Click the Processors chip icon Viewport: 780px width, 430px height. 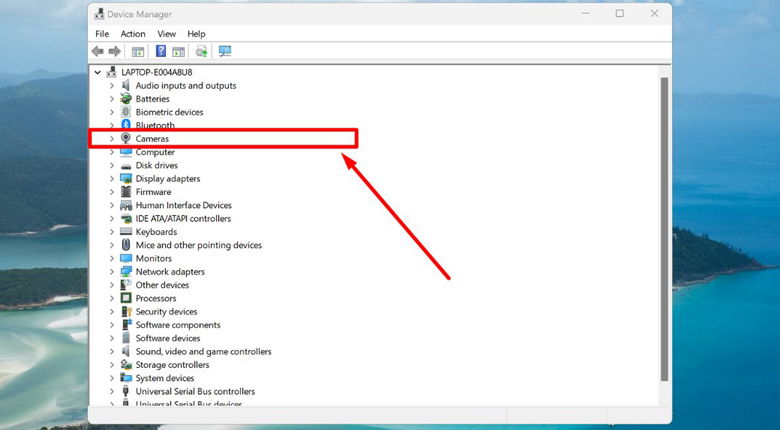(126, 298)
